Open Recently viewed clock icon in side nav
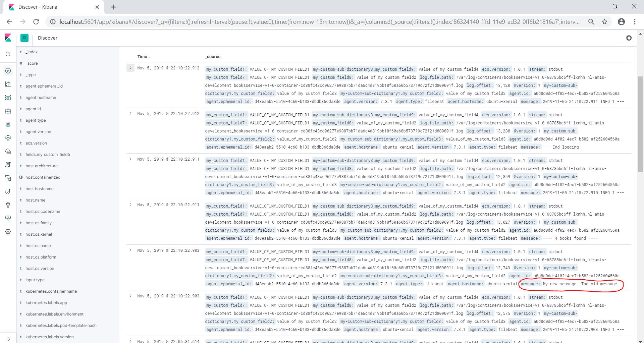 pyautogui.click(x=8, y=54)
